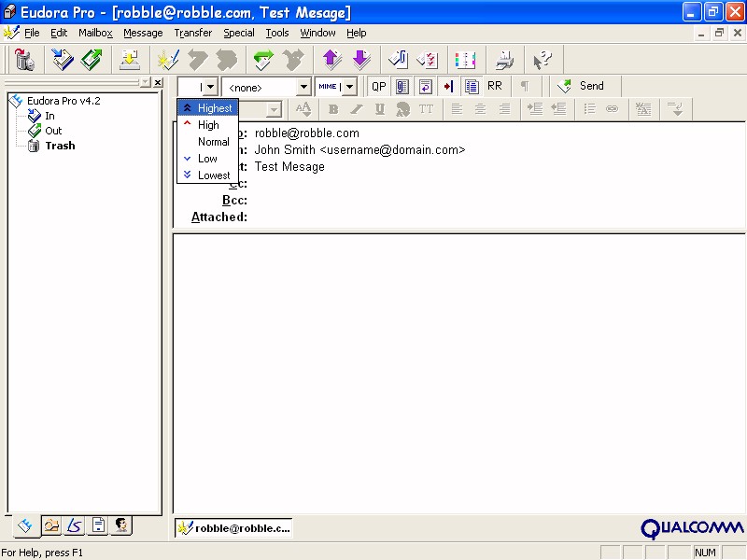Open the Out mailbox toolbar icon
Screen dimensions: 747x560
click(x=92, y=60)
